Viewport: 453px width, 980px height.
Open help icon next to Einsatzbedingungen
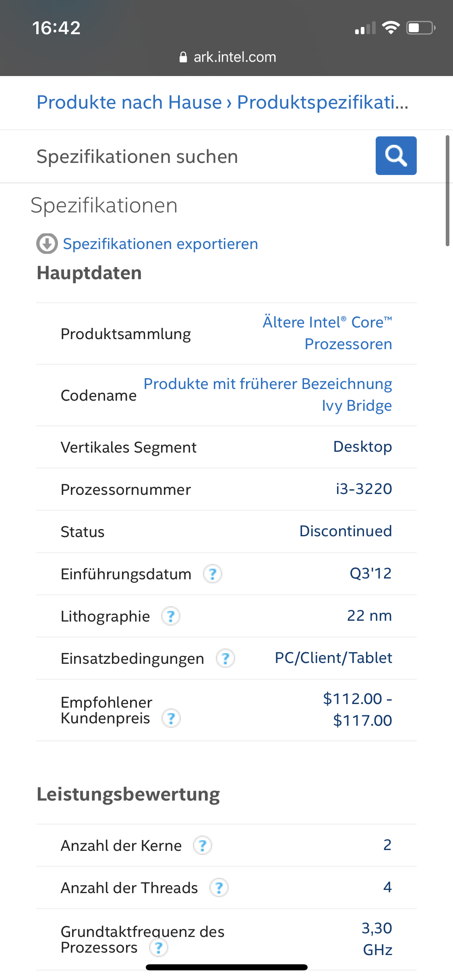(x=225, y=659)
